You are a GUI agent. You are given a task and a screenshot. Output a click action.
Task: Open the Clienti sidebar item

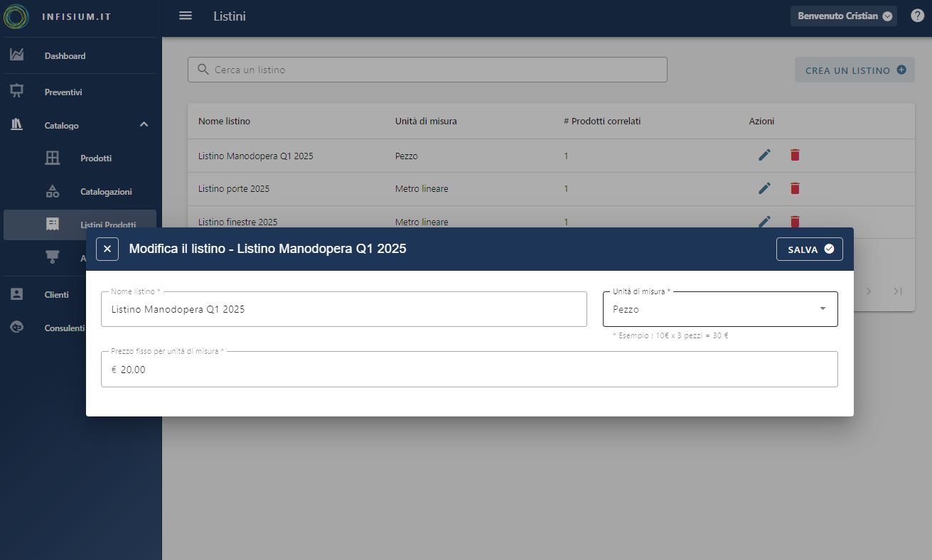tap(56, 295)
